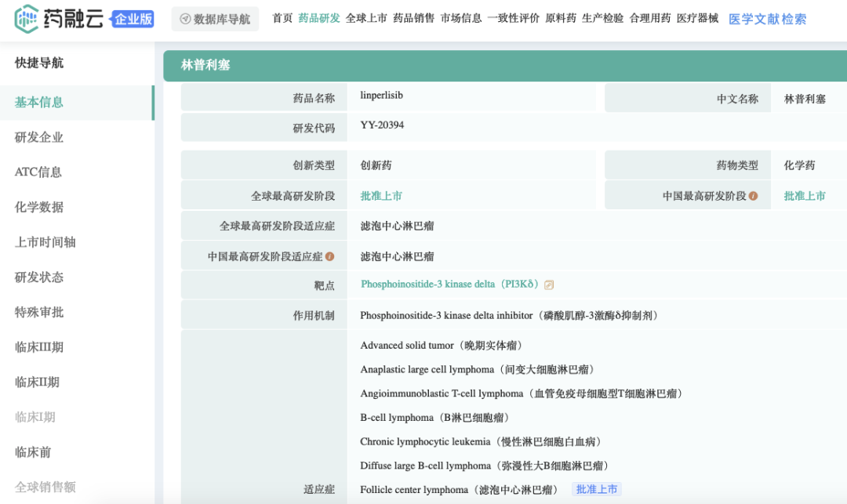This screenshot has width=847, height=504.
Task: Click info icon beside 中国最高研发阶段适应症
Action: coord(329,256)
